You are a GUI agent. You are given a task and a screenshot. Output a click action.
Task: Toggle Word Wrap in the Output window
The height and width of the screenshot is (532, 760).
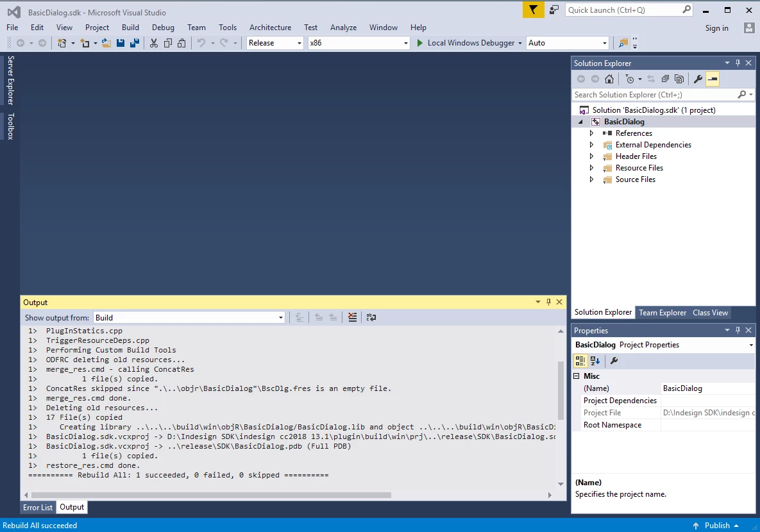point(371,317)
